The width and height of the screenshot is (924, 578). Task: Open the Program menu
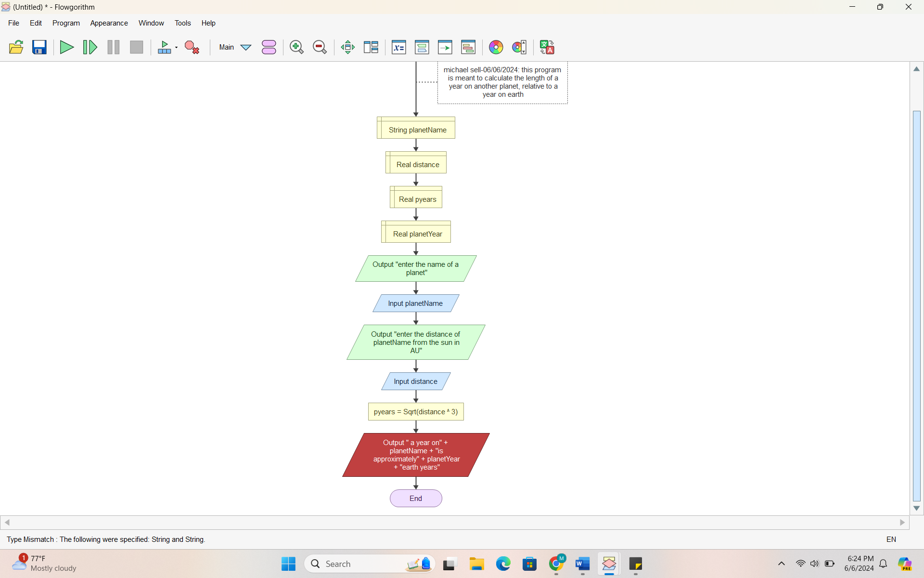coord(66,23)
